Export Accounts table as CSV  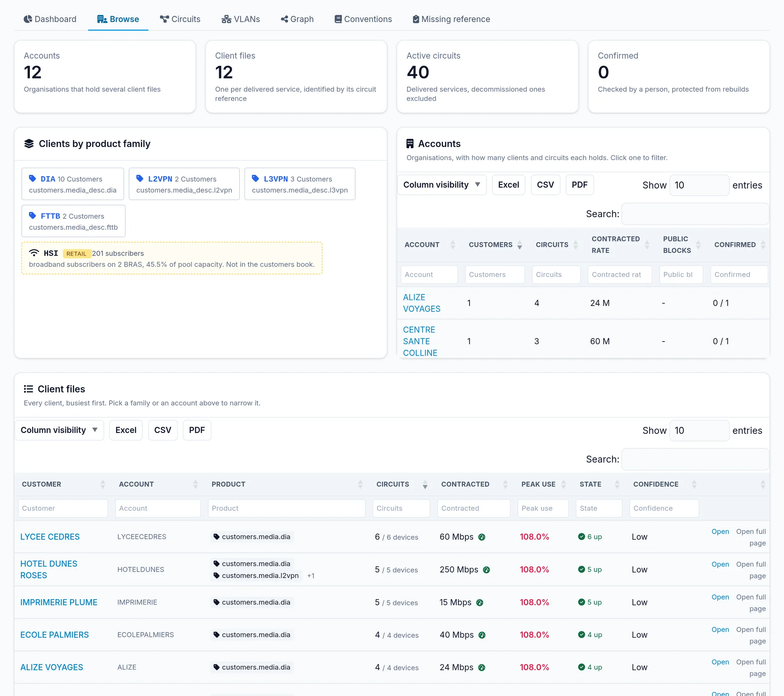point(545,185)
